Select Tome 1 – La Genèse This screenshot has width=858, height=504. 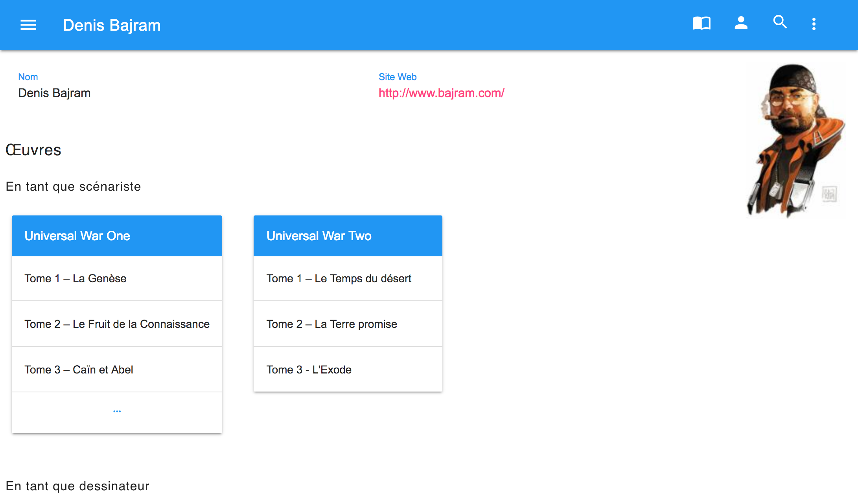pos(117,278)
